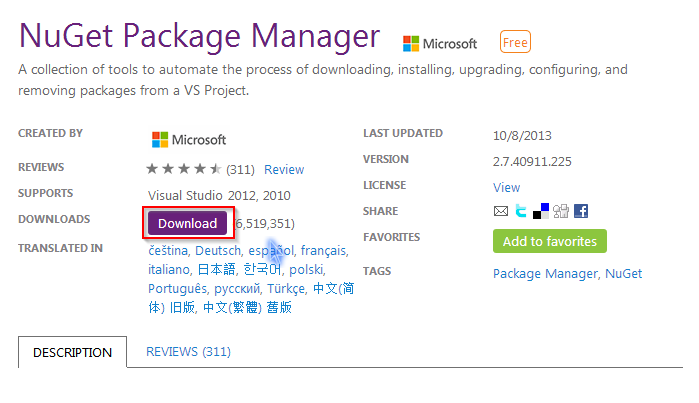Image resolution: width=699 pixels, height=403 pixels.
Task: Open the Package Manager tag
Action: point(545,273)
